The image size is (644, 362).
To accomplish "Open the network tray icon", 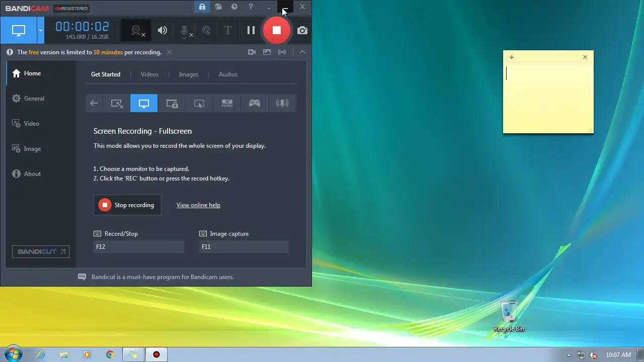I will coord(581,355).
